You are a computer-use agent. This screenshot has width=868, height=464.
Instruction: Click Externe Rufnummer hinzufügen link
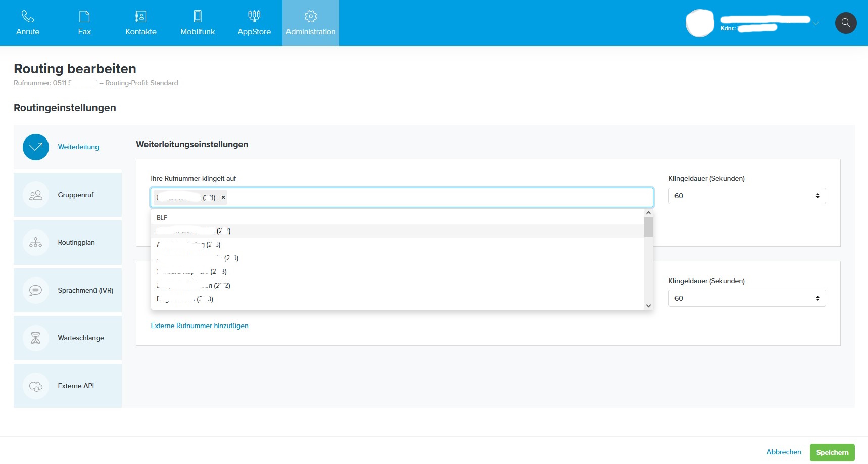pos(200,326)
